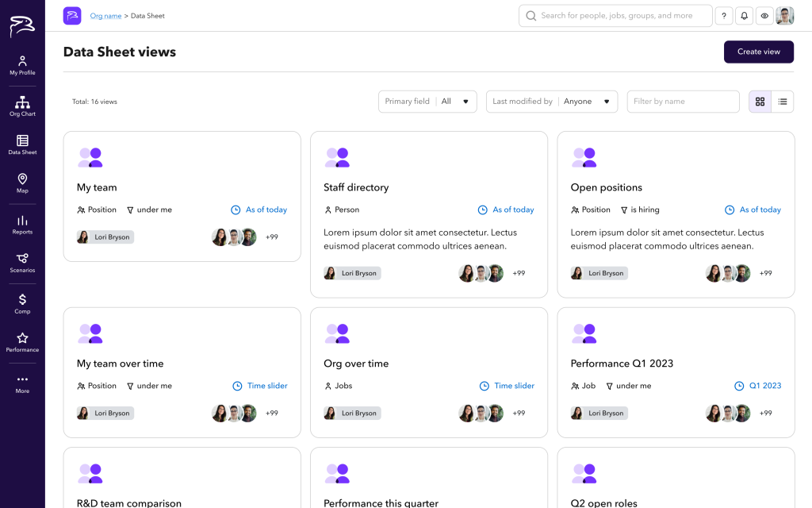Open Reports from the sidebar

(x=22, y=225)
